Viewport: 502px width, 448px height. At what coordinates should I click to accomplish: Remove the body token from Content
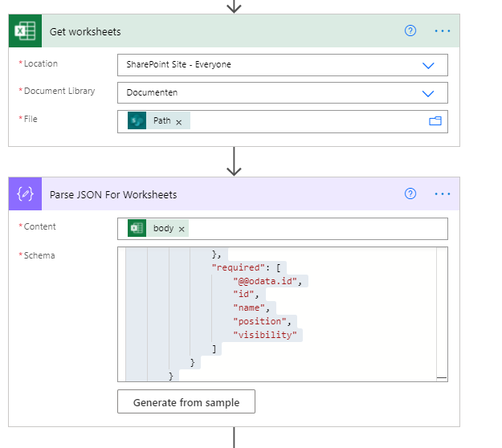pyautogui.click(x=182, y=229)
